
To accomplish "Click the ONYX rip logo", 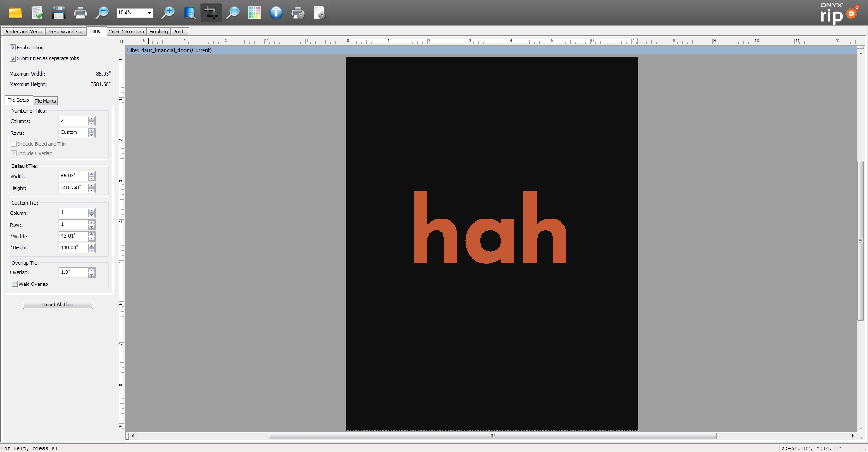I will click(840, 13).
